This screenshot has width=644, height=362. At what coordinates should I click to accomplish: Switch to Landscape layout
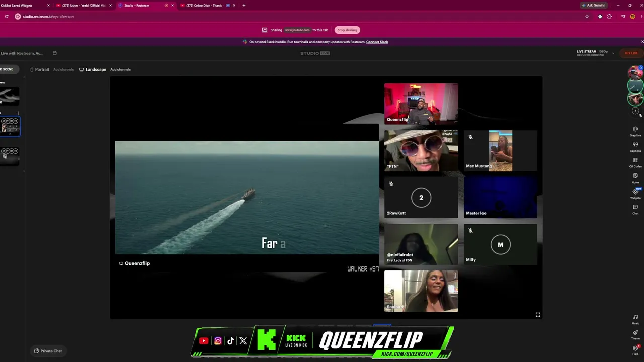[93, 70]
